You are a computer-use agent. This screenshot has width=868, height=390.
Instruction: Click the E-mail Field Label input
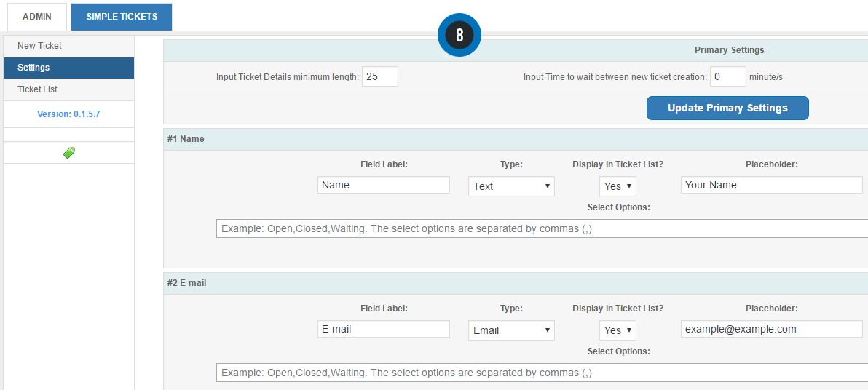click(x=384, y=329)
